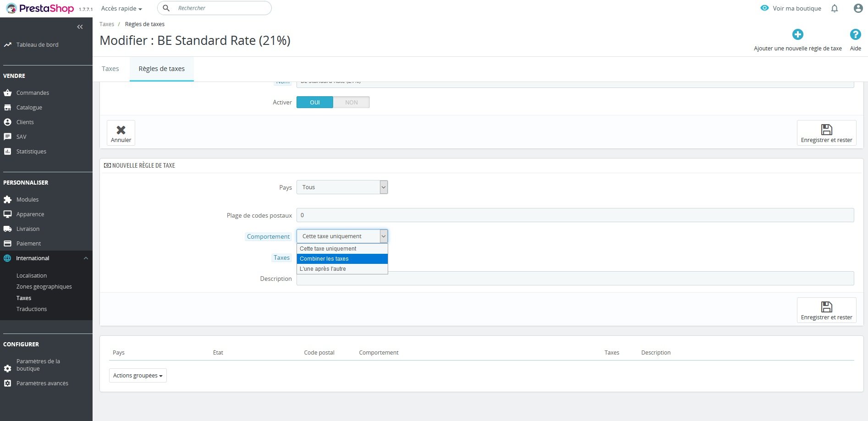868x421 pixels.
Task: Click the Comportement column header
Action: [379, 352]
